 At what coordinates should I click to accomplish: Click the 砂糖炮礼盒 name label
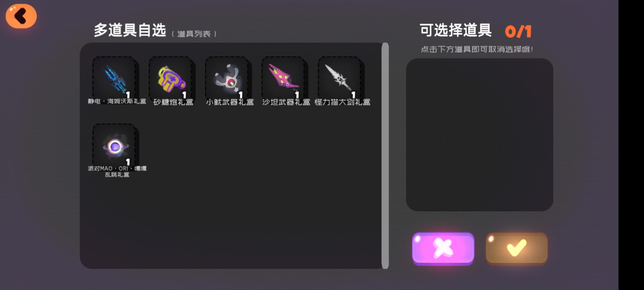click(173, 102)
